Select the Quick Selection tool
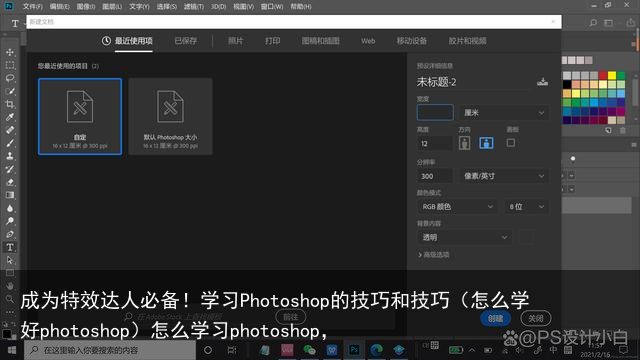Viewport: 640px width, 360px height. coord(10,91)
